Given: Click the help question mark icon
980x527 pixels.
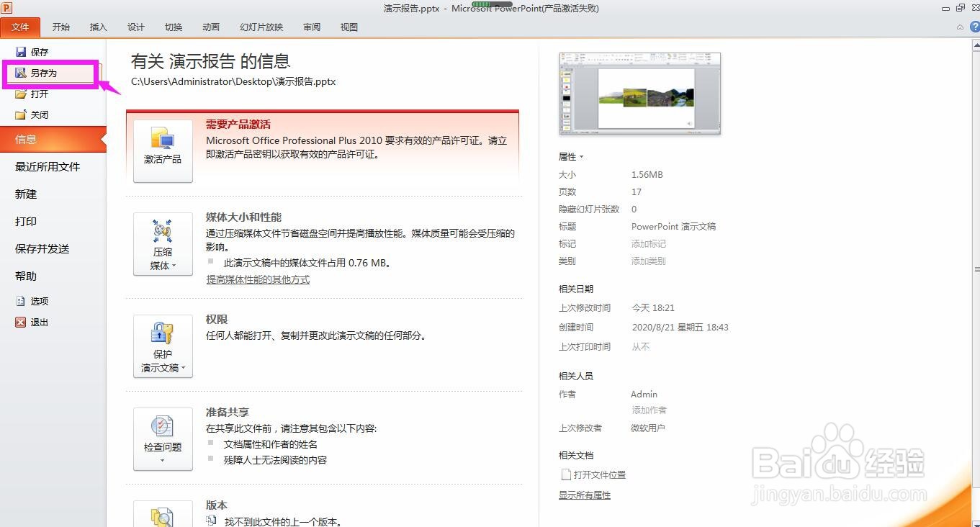Looking at the screenshot, I should click(975, 27).
